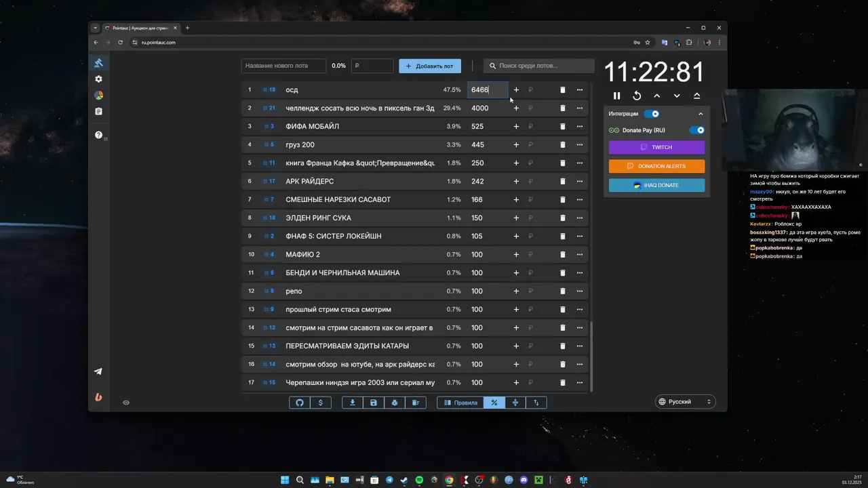
Task: Click the bug report icon
Action: click(395, 403)
